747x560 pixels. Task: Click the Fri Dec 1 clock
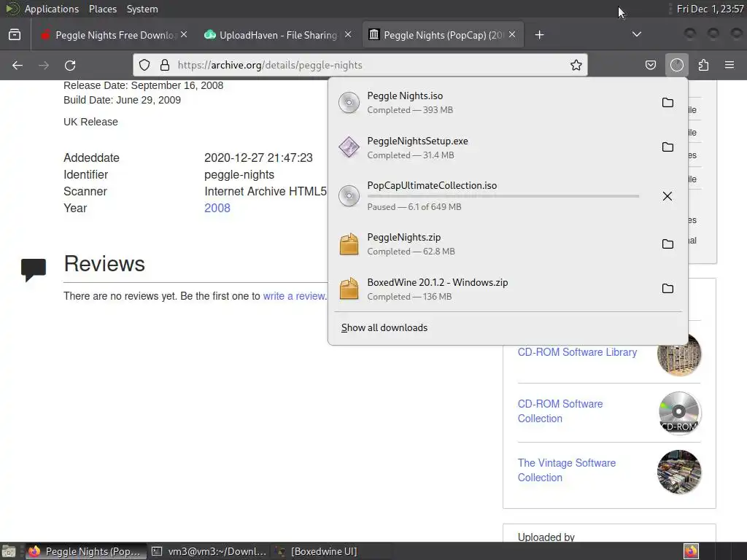[710, 9]
